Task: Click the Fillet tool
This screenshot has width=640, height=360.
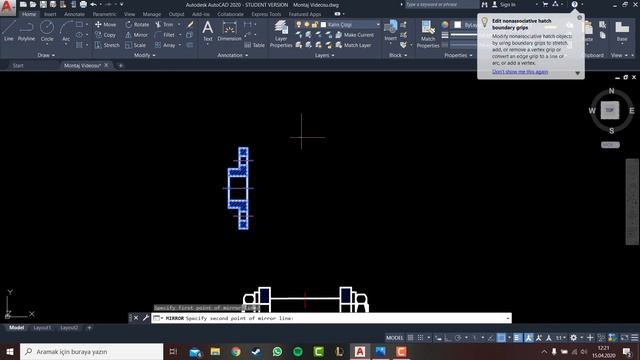Action: (x=165, y=35)
